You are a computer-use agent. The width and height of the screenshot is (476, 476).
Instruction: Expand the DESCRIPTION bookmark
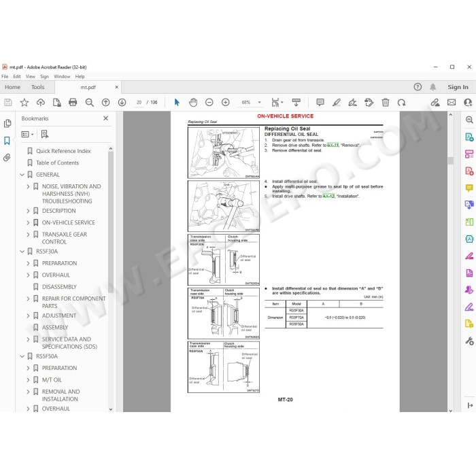(28, 211)
